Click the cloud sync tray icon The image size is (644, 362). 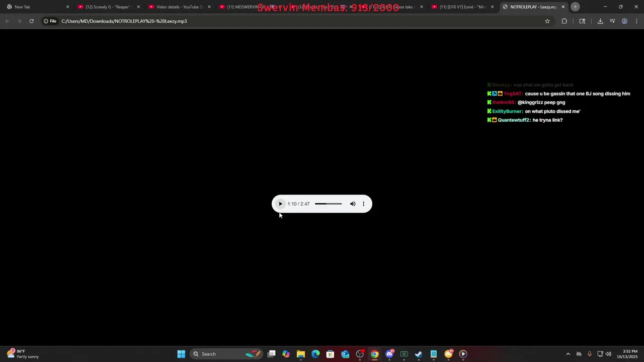coord(579,354)
